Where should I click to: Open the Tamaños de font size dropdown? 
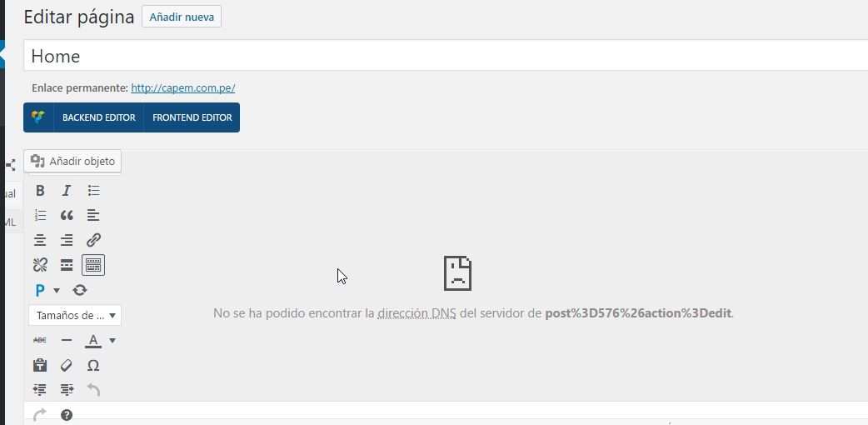[x=75, y=315]
